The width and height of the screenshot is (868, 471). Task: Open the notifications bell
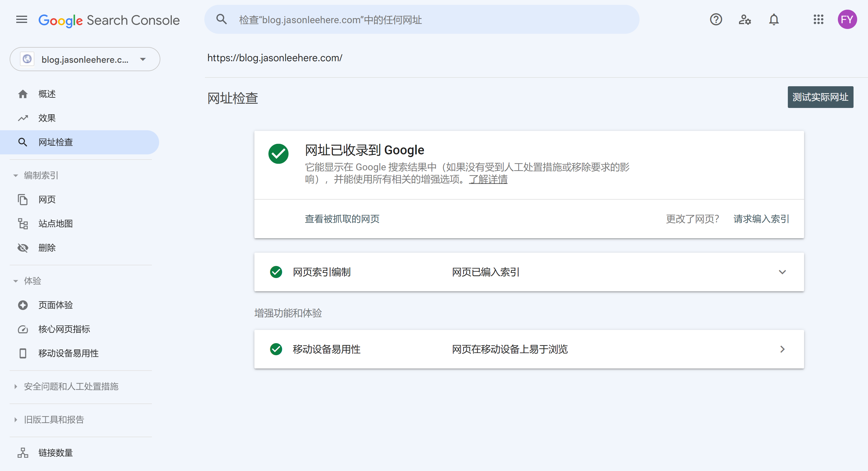point(774,20)
